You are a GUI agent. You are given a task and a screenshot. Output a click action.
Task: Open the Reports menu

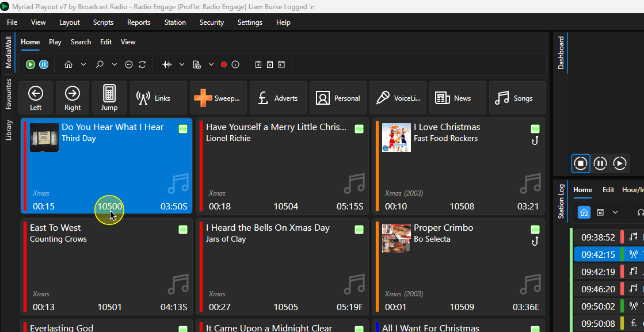coord(139,22)
